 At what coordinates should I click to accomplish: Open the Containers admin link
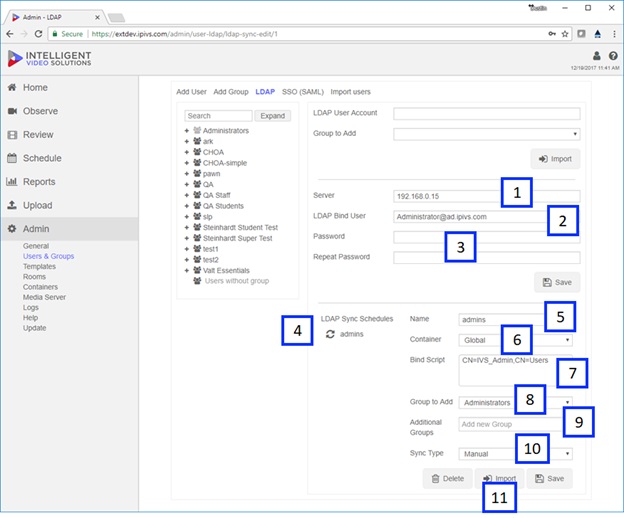[40, 287]
